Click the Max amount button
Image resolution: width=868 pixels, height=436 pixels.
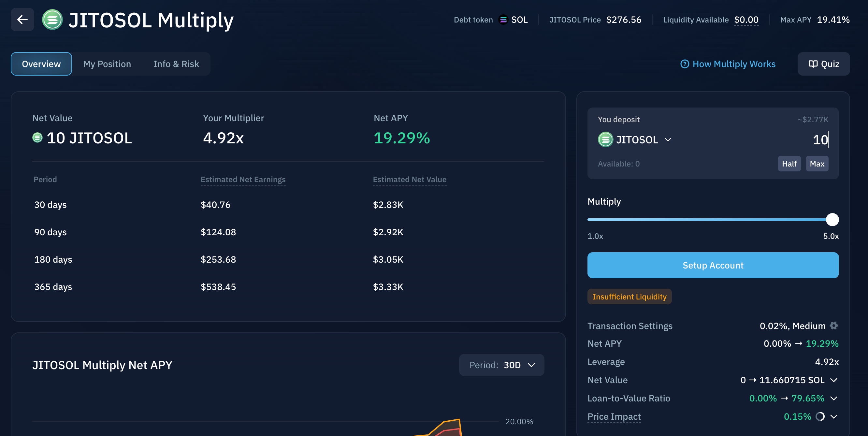coord(817,163)
